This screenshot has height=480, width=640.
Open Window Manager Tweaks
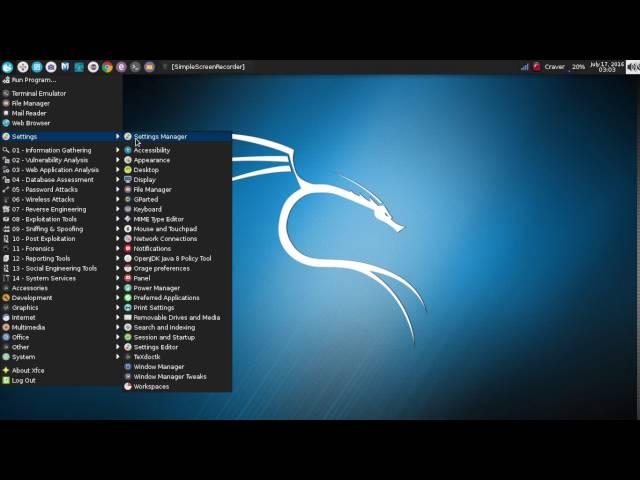(177, 376)
